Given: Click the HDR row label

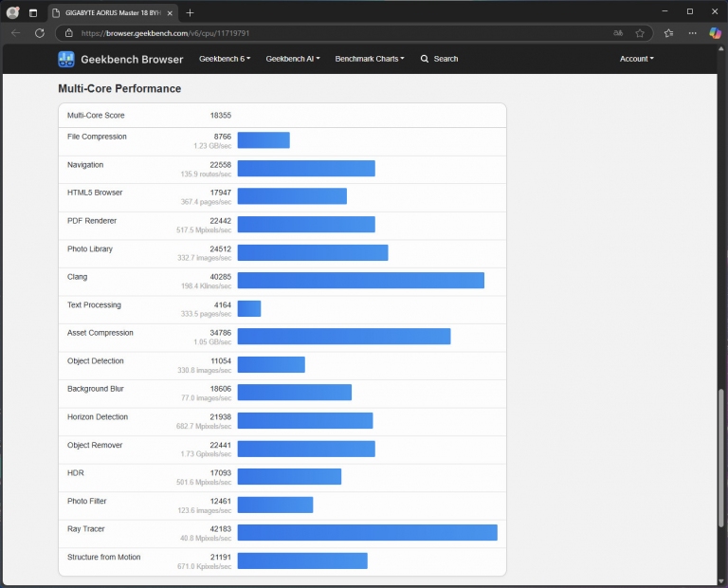Looking at the screenshot, I should pos(76,473).
